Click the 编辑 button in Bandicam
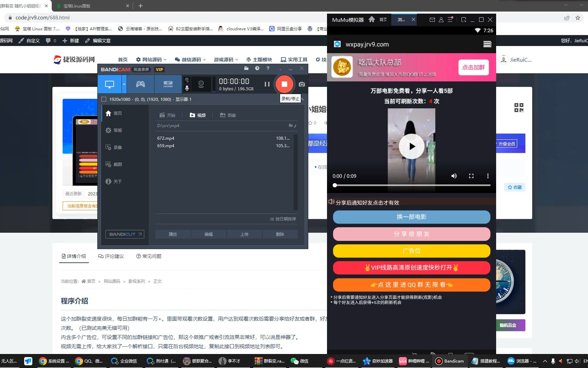The image size is (588, 368). pos(209,234)
